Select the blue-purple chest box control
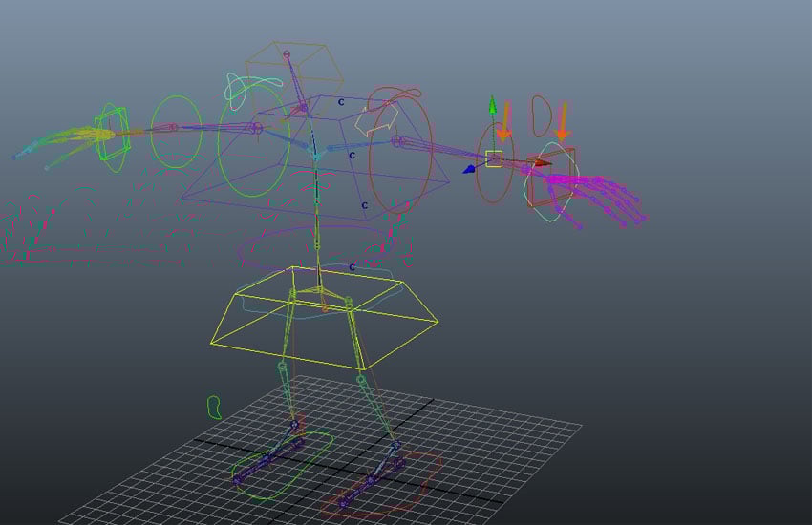Image resolution: width=812 pixels, height=525 pixels. (316, 157)
